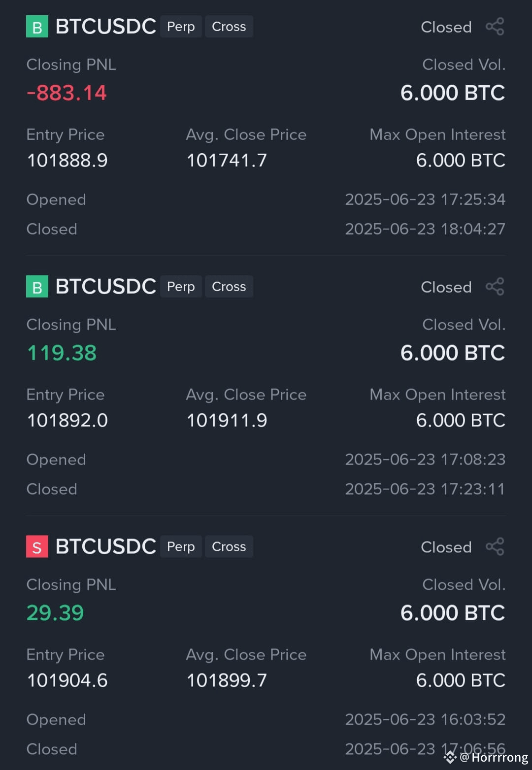The width and height of the screenshot is (532, 770).
Task: Click the Binance watermark logo icon
Action: (450, 757)
